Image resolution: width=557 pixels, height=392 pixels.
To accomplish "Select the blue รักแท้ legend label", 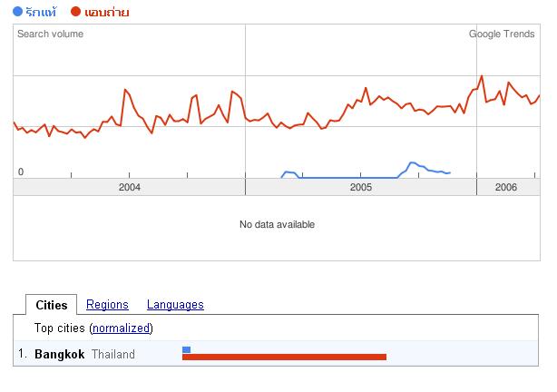I will 41,12.
